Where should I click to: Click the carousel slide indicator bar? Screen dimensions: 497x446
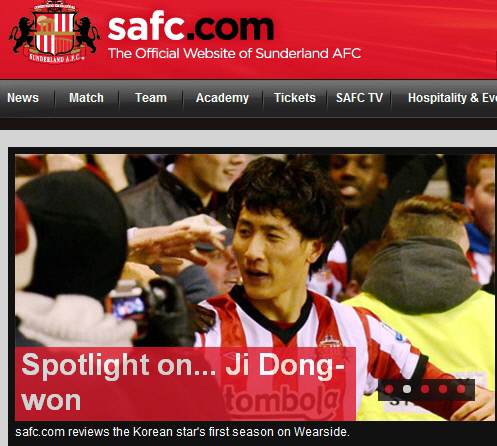coord(426,389)
